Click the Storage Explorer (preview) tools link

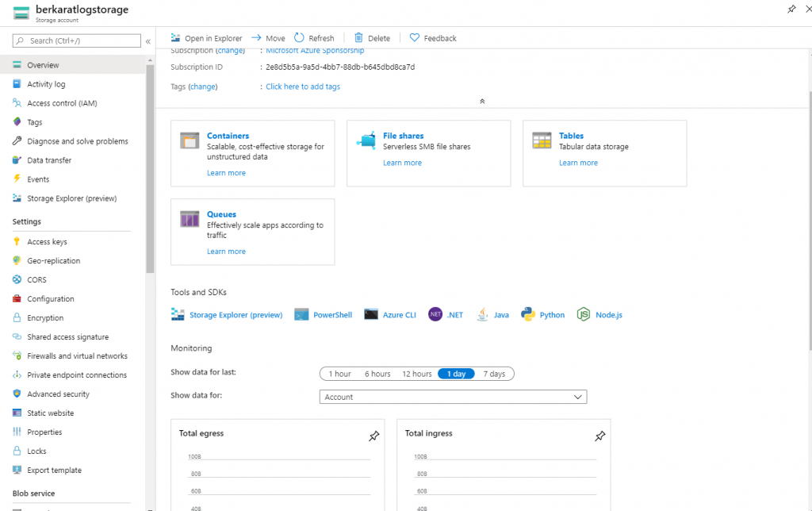click(x=236, y=314)
